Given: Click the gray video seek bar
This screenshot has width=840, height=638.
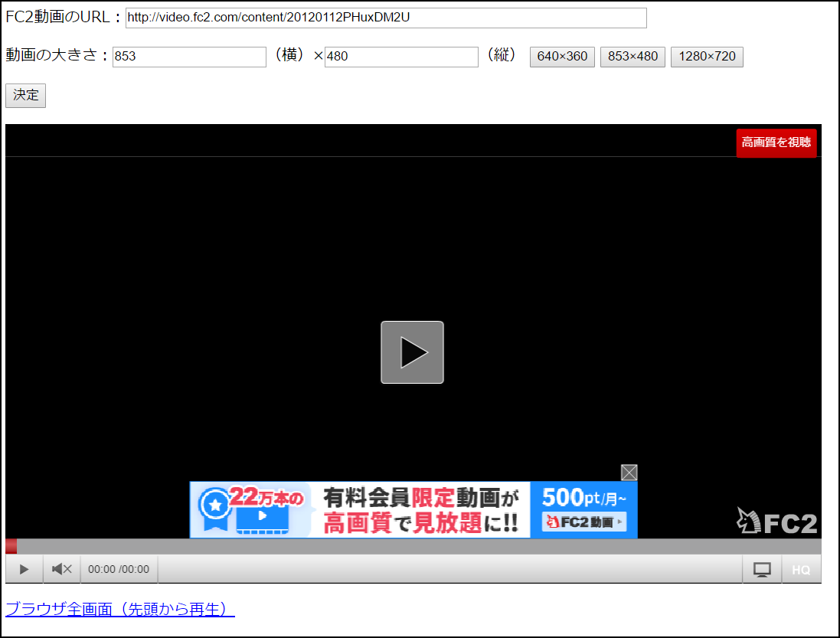Looking at the screenshot, I should point(413,546).
